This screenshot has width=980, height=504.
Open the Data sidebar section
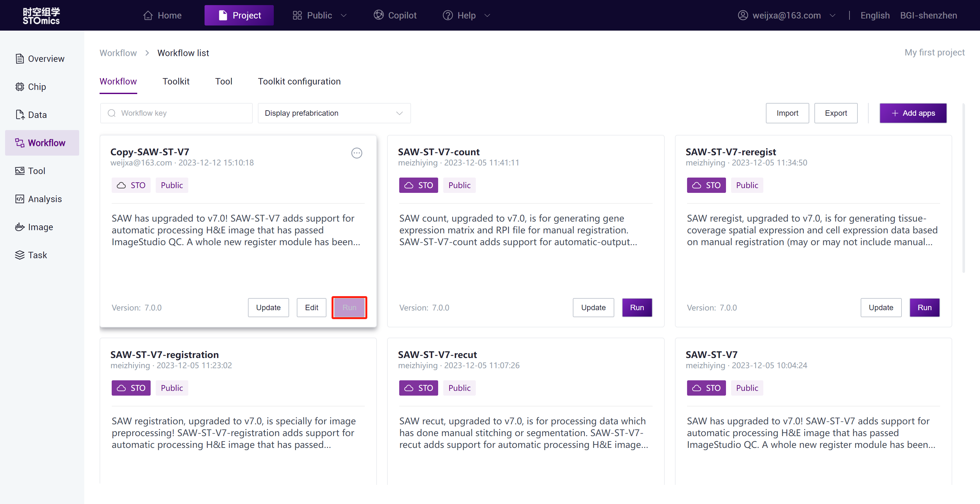click(37, 115)
